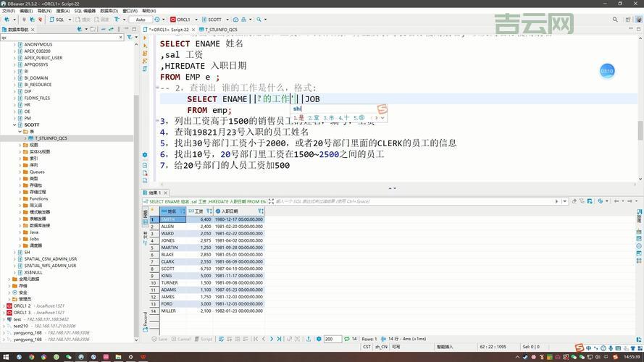Open the 编辑(E) menu

[26, 11]
